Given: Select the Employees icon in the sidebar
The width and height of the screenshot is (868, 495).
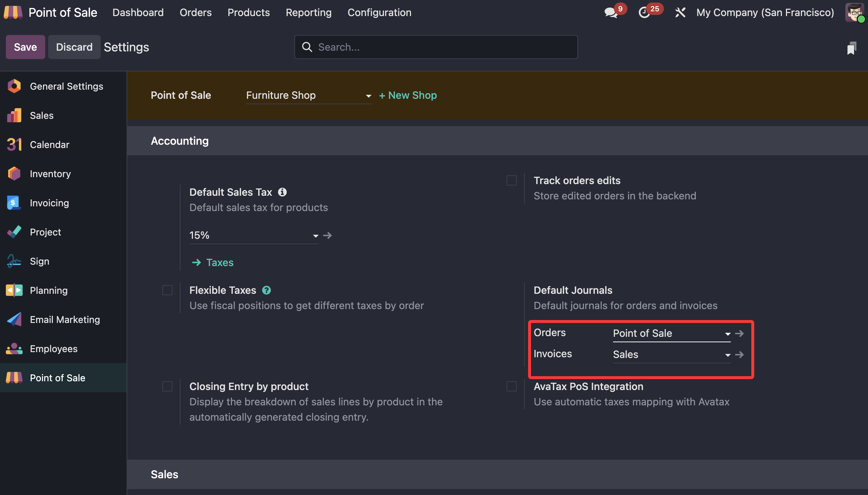Looking at the screenshot, I should click(14, 348).
